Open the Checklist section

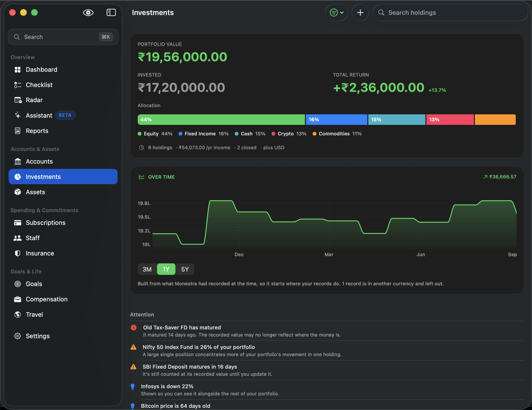(x=63, y=85)
